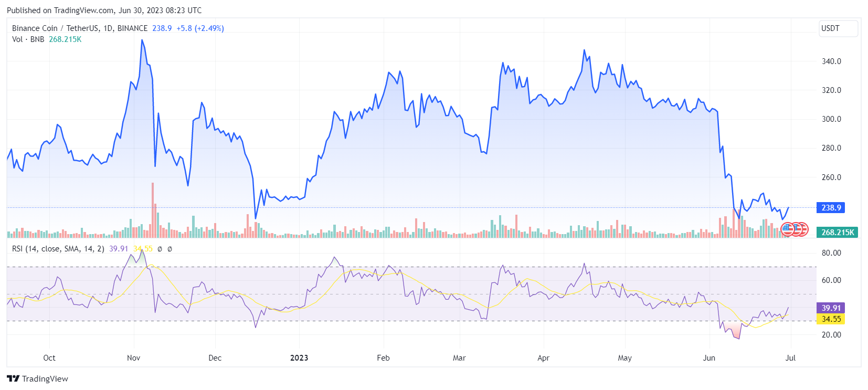Click the +5.8 (+2.49%) price change

[x=200, y=28]
